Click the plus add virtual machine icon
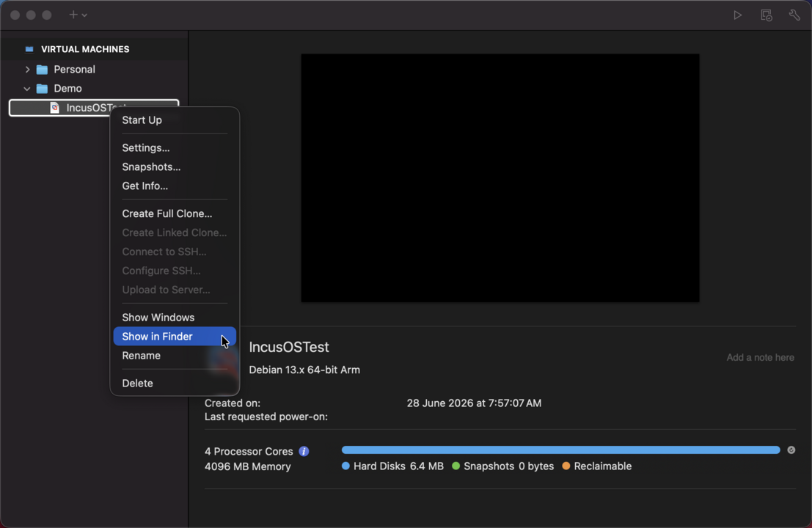Image resolution: width=812 pixels, height=528 pixels. [x=73, y=15]
